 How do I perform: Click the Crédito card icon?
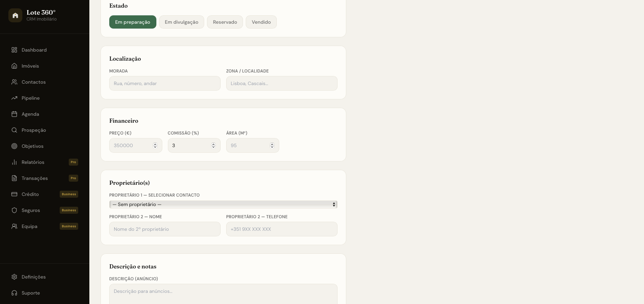pos(14,194)
